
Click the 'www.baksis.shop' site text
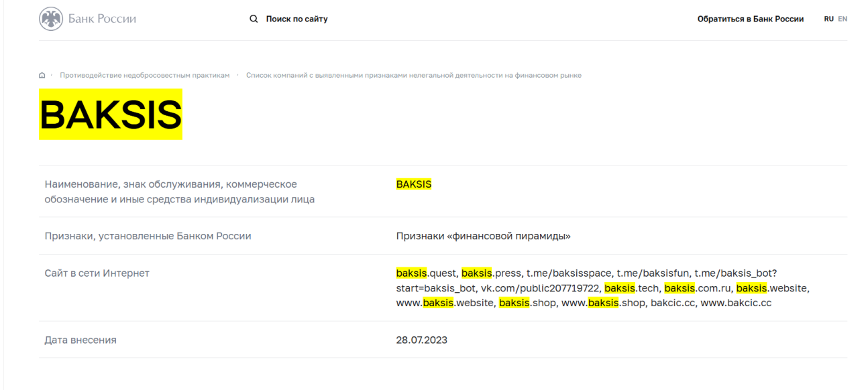[x=601, y=303]
